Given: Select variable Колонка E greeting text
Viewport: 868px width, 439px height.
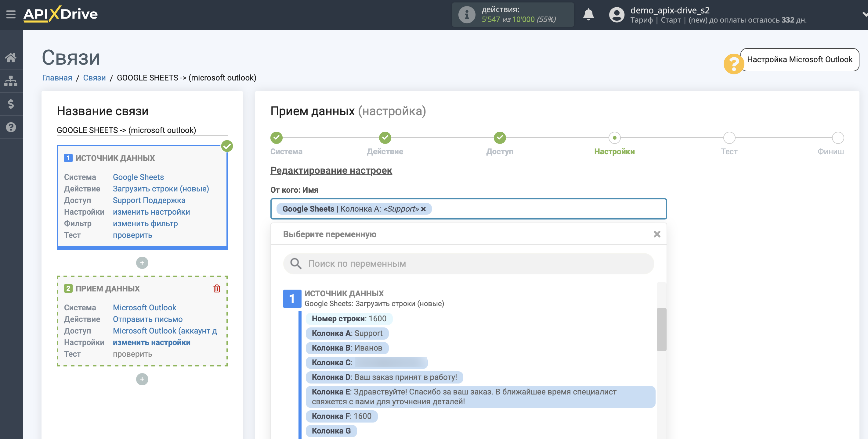Looking at the screenshot, I should pos(480,397).
